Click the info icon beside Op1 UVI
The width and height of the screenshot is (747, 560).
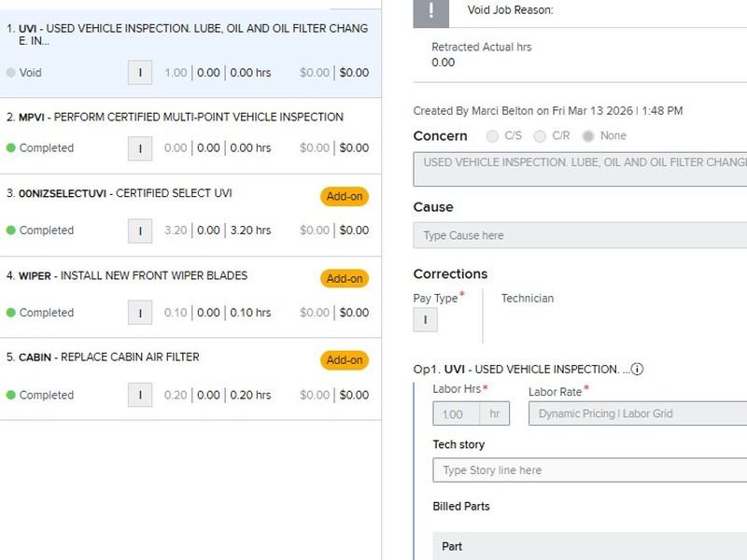pos(637,370)
